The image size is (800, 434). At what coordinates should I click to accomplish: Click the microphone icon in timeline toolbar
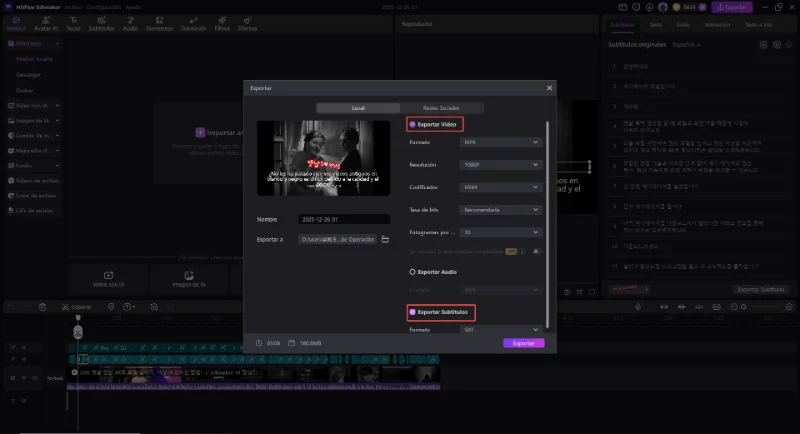638,307
